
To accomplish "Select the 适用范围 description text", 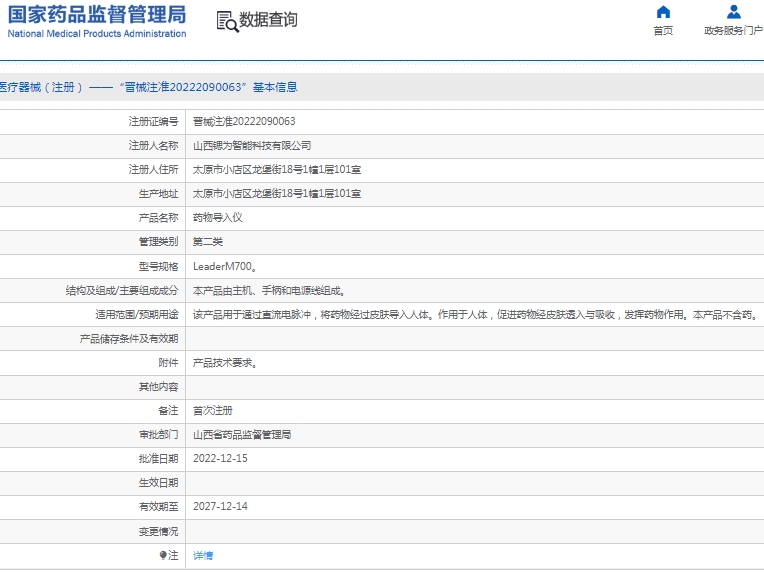I will click(x=476, y=315).
